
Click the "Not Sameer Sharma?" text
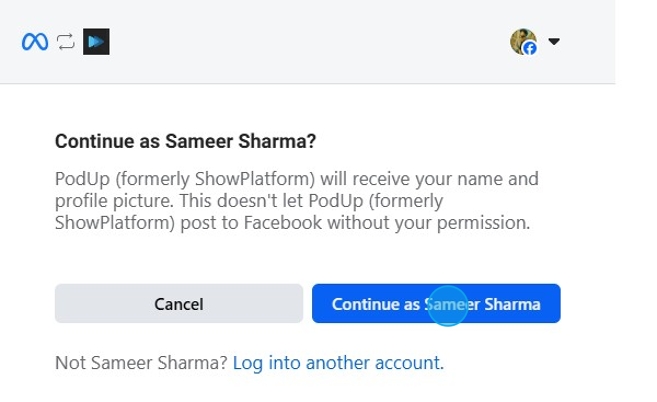(141, 362)
